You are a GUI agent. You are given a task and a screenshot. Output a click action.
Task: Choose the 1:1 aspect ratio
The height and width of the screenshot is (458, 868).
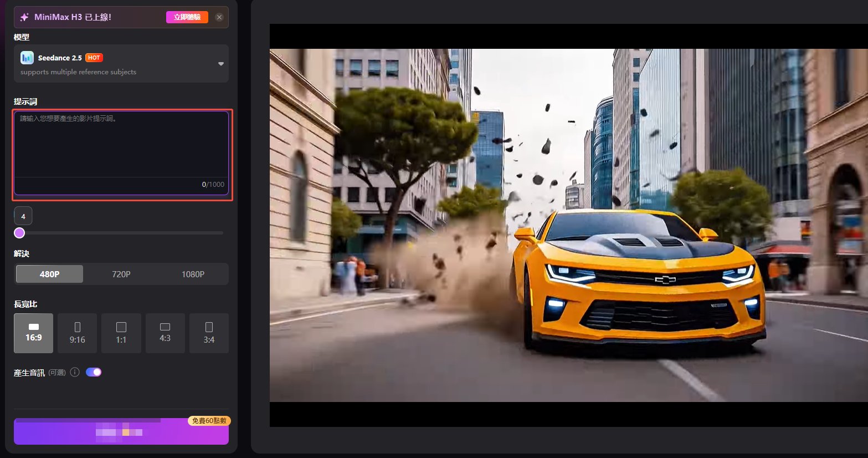click(121, 333)
